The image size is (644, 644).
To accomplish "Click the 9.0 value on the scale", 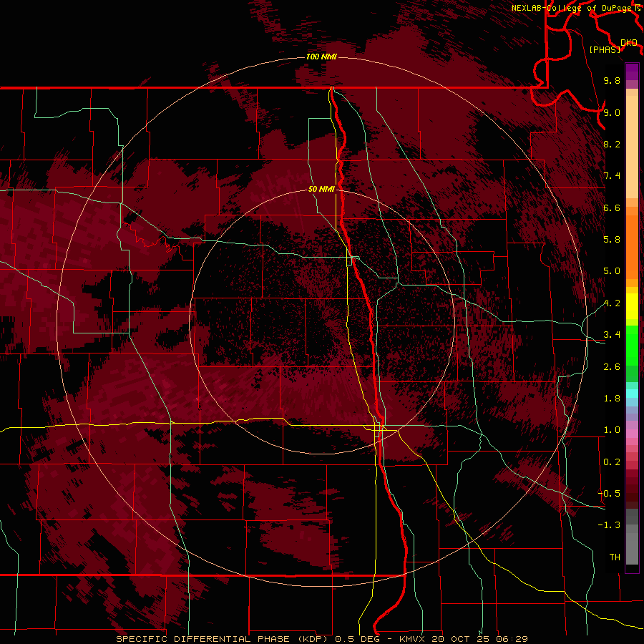I will 612,112.
